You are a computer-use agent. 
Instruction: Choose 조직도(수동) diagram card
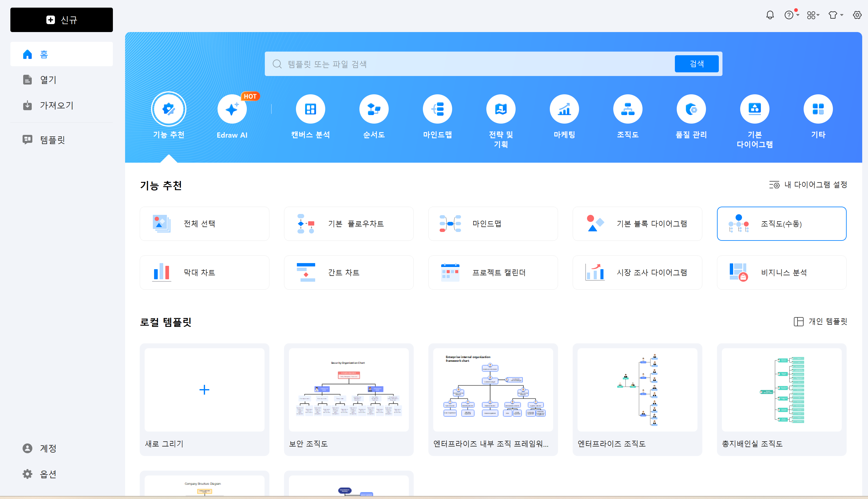coord(781,223)
